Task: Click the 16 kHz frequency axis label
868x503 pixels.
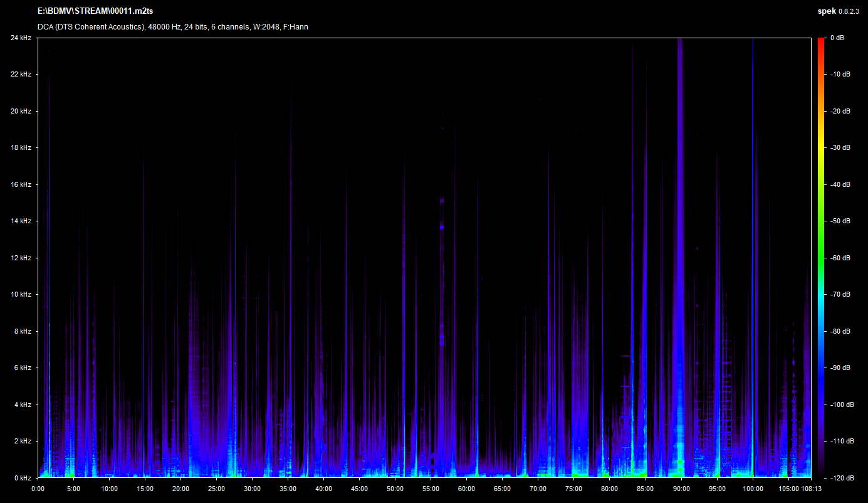Action: [21, 185]
